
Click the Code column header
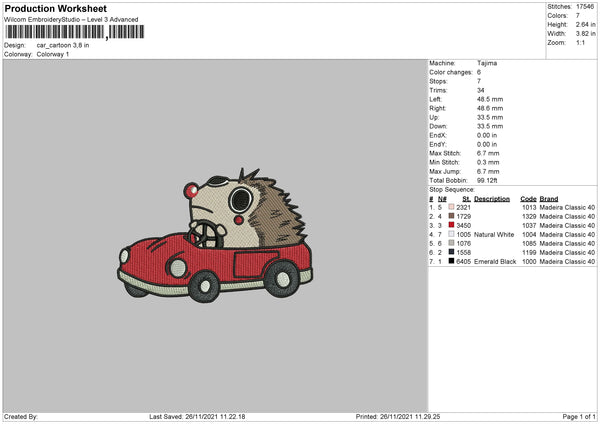[x=528, y=198]
